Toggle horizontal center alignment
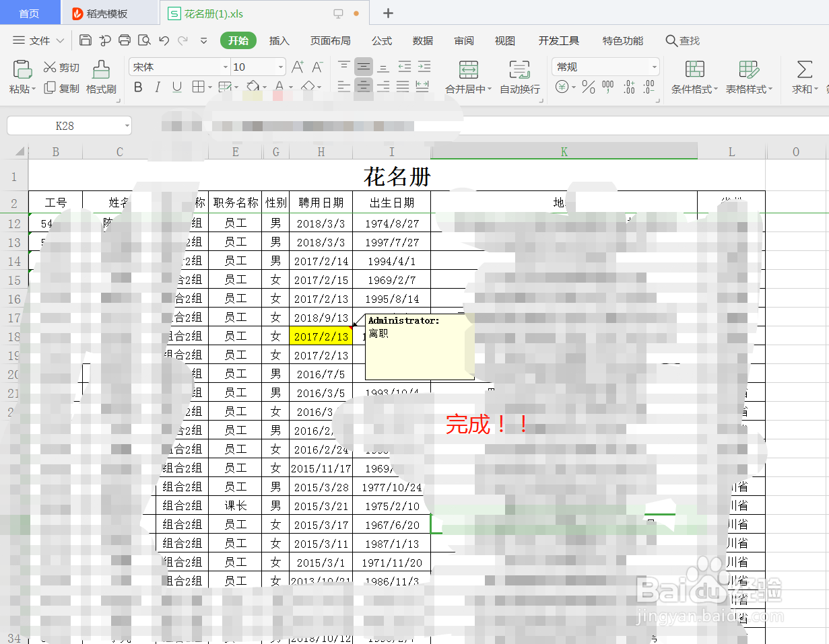The image size is (829, 644). pyautogui.click(x=364, y=86)
